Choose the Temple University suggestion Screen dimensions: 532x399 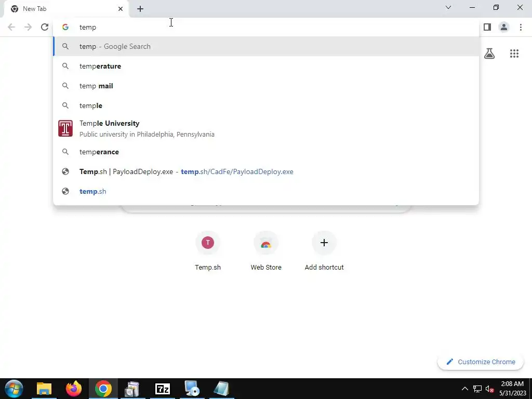coord(266,129)
